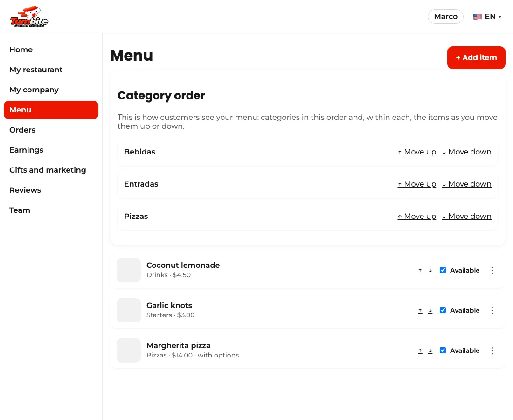This screenshot has width=513, height=420.
Task: Click the Margherita pizza item name
Action: [x=178, y=345]
